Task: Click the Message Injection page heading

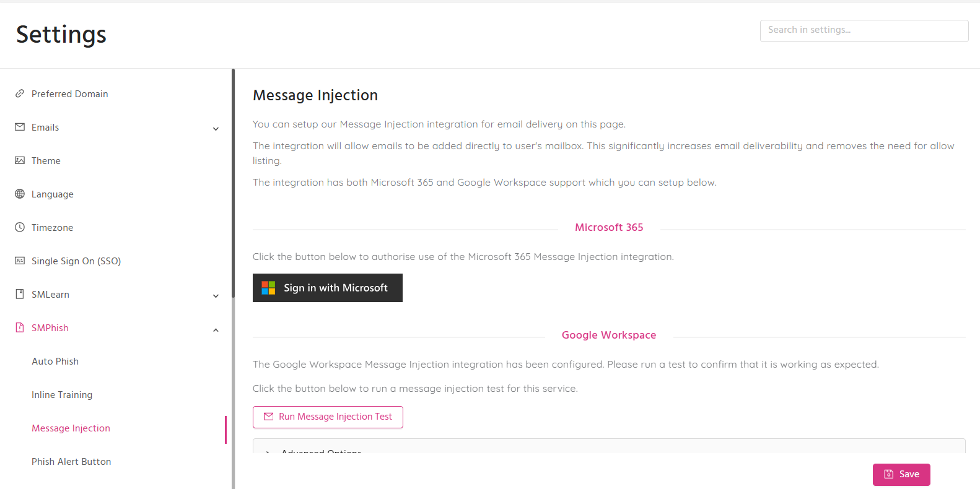Action: click(315, 95)
